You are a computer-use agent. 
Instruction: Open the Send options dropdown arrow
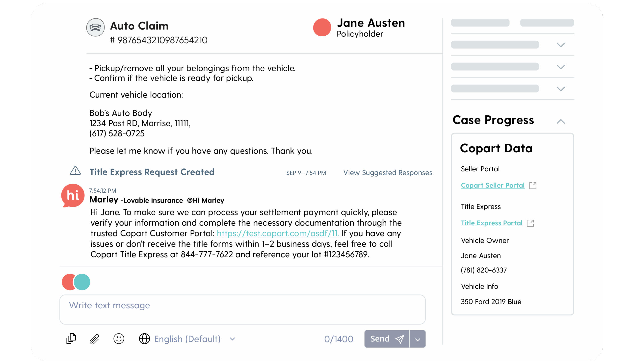pos(418,339)
